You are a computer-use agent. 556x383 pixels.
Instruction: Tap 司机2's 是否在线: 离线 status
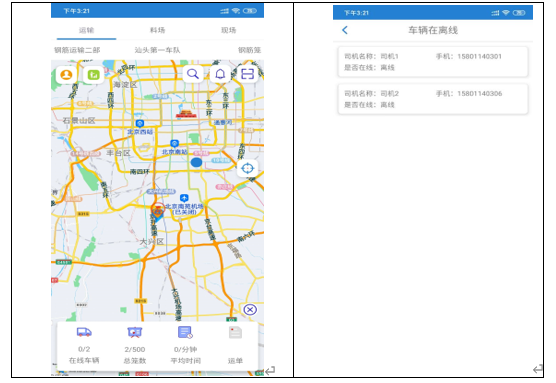[x=369, y=105]
